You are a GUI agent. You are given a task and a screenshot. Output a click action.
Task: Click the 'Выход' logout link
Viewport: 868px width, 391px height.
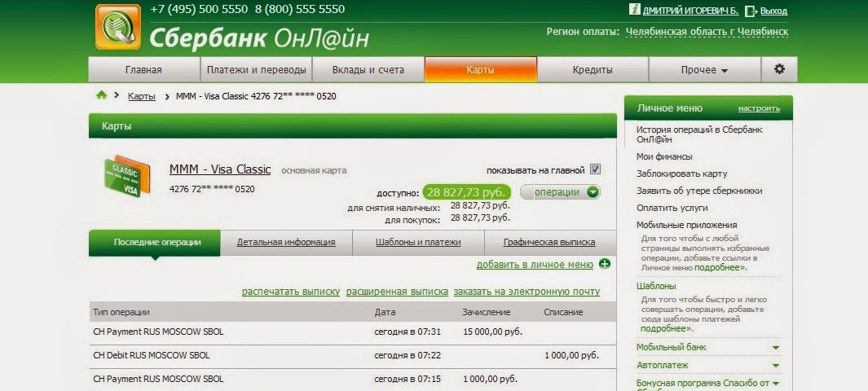[774, 11]
